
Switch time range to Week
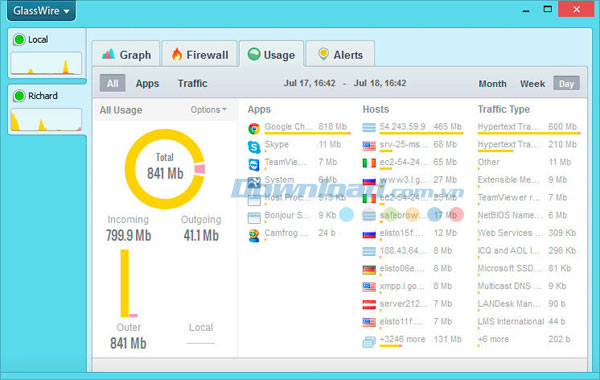coord(532,84)
